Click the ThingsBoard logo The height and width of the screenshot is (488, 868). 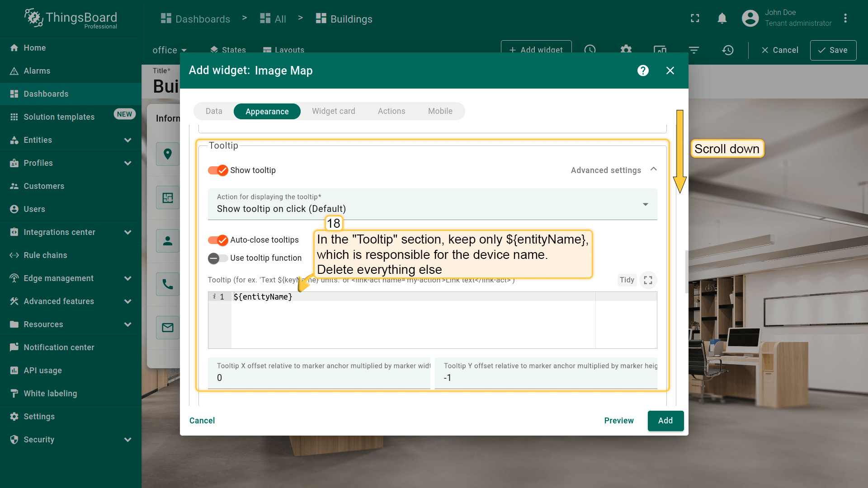click(x=71, y=19)
